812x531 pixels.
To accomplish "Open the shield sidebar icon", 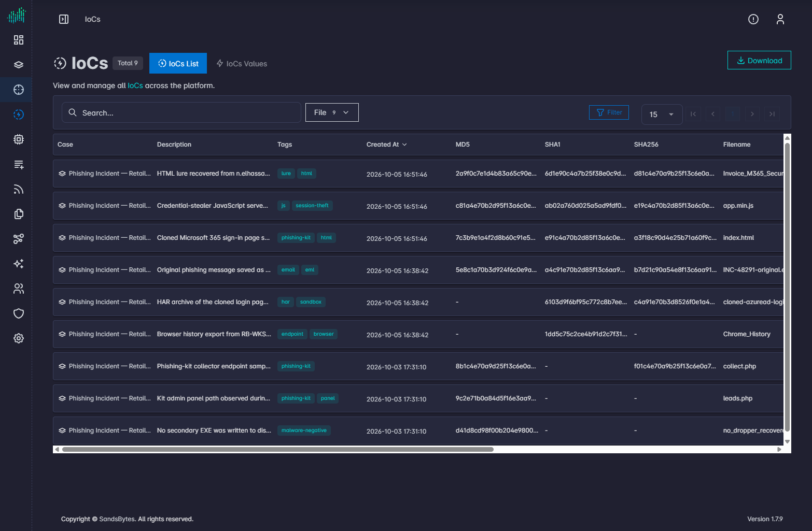I will pos(19,313).
